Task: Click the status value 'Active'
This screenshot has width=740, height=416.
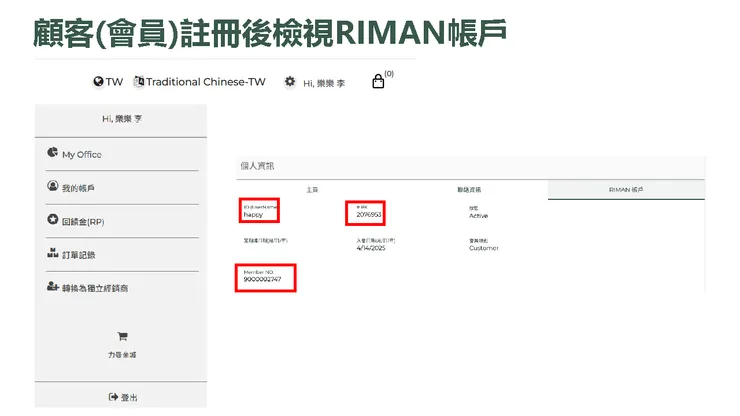Action: pyautogui.click(x=479, y=215)
